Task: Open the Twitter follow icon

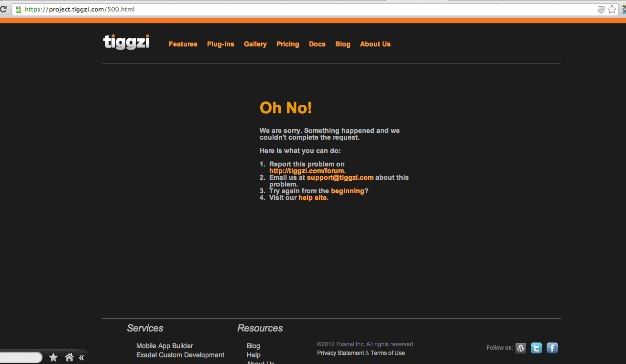Action: click(537, 348)
